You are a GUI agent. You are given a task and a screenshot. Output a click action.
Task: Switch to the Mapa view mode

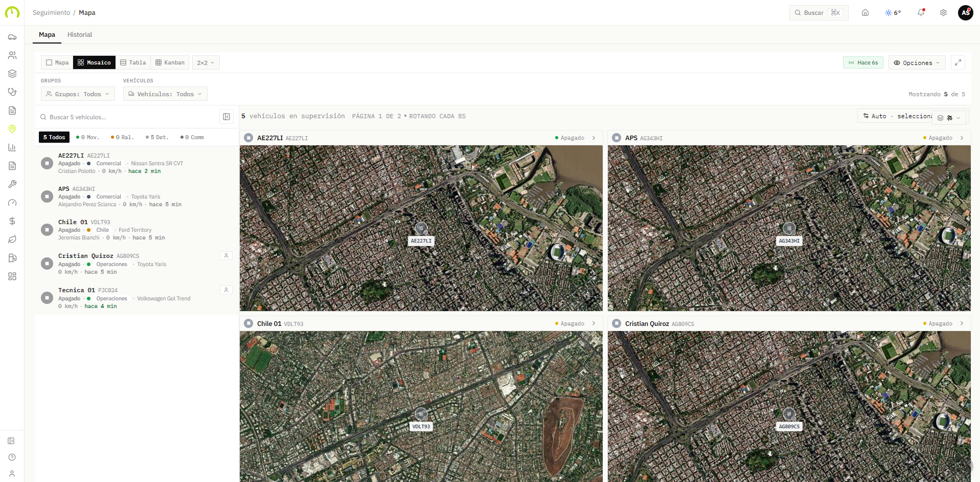tap(57, 62)
